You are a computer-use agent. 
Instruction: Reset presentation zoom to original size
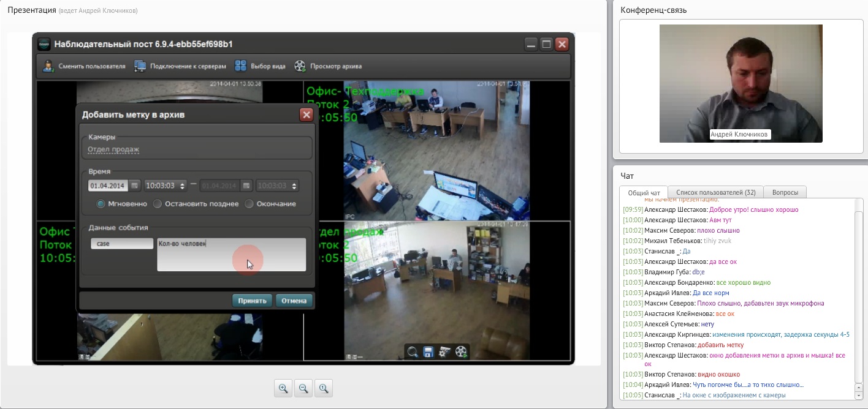324,388
